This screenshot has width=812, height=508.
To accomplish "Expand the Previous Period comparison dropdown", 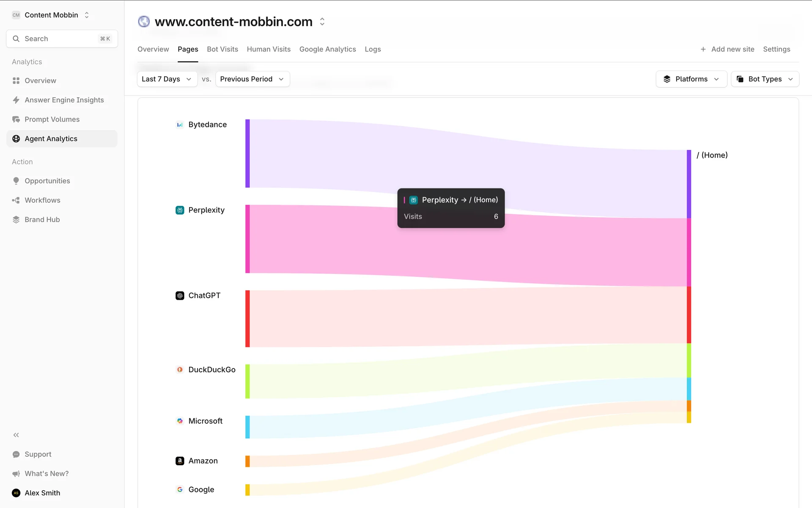I will coord(252,79).
